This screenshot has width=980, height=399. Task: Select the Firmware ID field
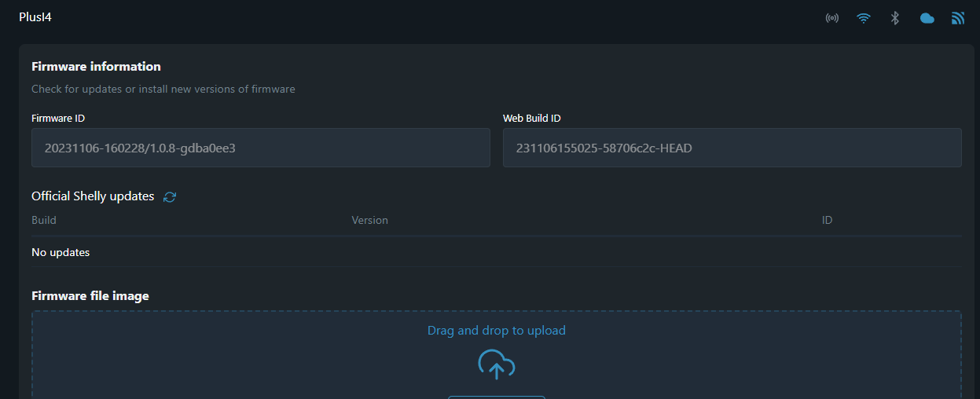(261, 148)
